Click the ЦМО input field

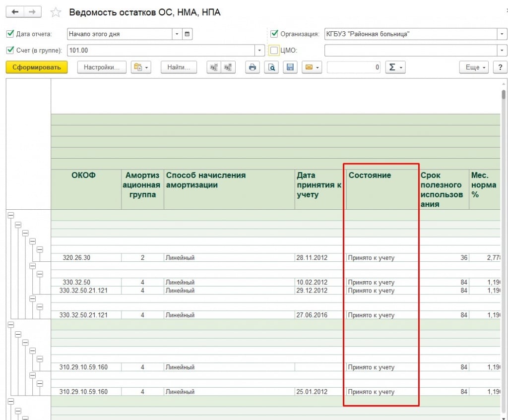click(x=410, y=51)
